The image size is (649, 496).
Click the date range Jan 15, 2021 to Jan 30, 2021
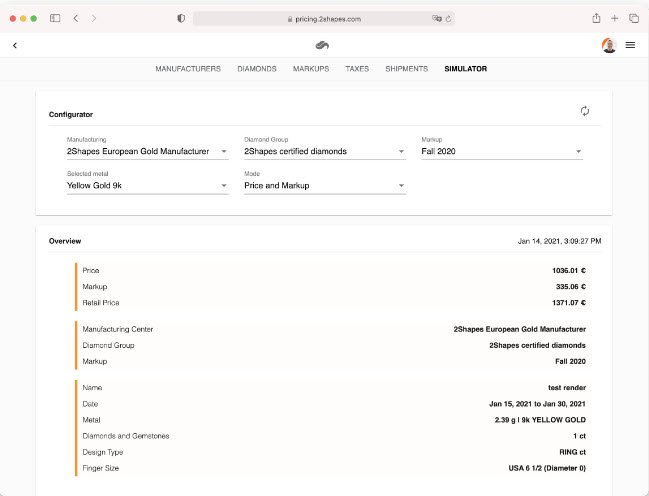point(537,404)
